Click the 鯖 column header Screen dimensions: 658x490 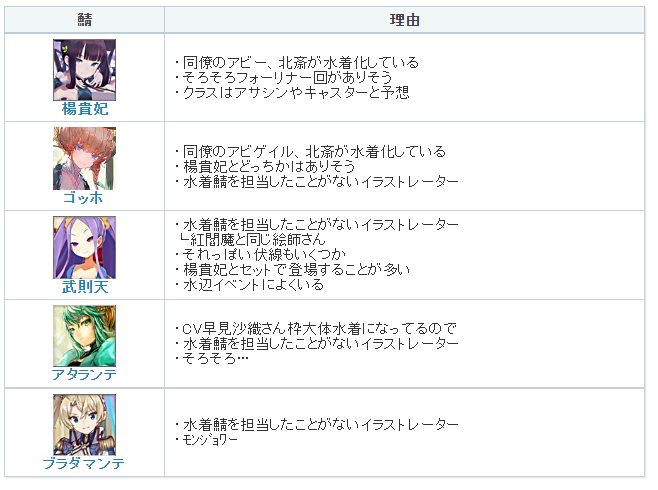click(84, 20)
